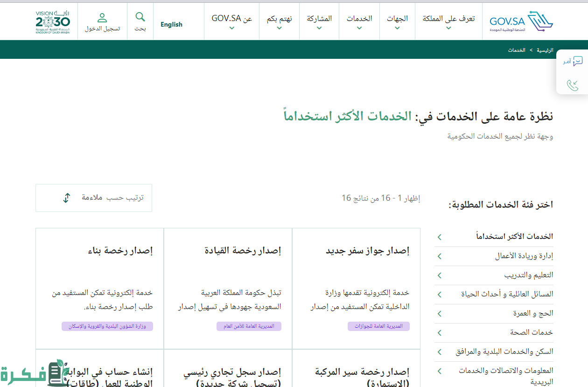Click the chevron beside الحج و العمرة
Viewport: 588px width, 387px height.
439,314
